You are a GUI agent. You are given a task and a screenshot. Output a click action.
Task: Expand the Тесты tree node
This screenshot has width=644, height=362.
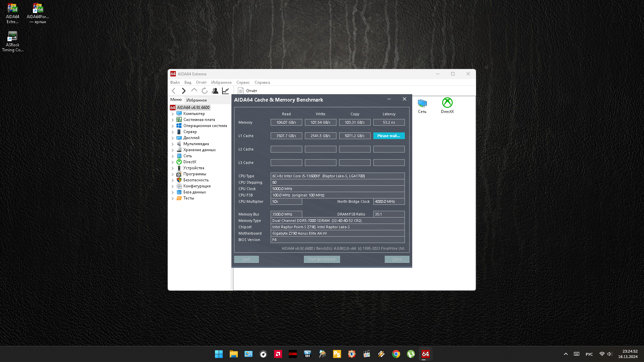click(173, 198)
